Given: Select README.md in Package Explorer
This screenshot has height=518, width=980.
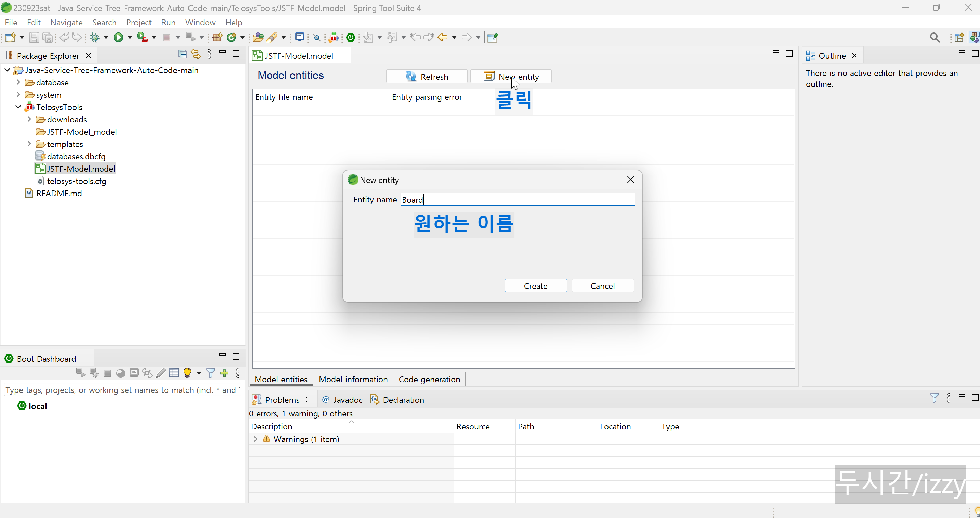Looking at the screenshot, I should 54,193.
